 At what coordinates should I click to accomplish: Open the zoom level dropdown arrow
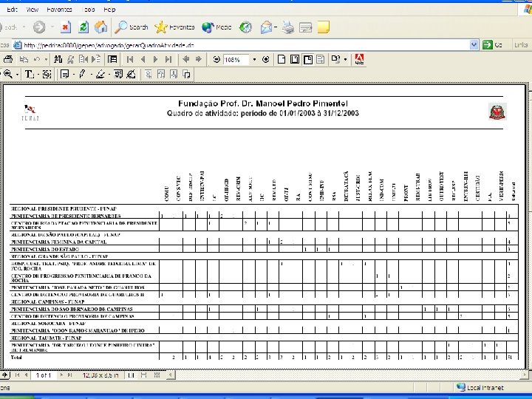[254, 60]
